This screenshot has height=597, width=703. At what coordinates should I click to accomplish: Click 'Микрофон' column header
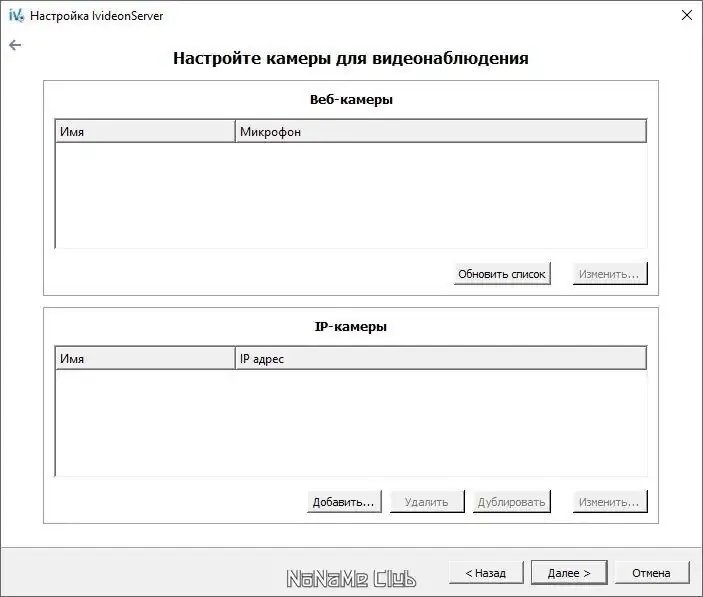441,131
